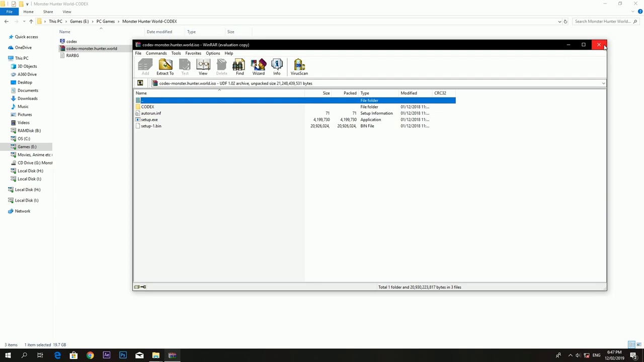Sort archive list by Modified column
644x362 pixels.
click(x=416, y=93)
